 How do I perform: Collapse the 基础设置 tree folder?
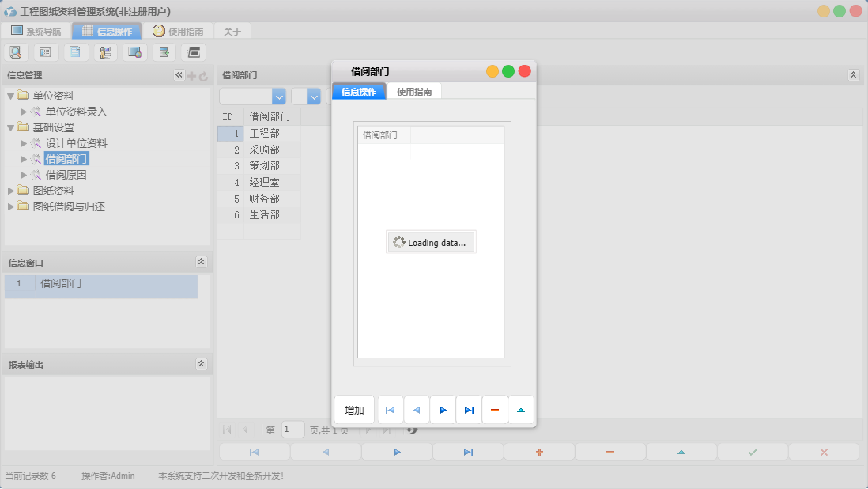point(11,127)
